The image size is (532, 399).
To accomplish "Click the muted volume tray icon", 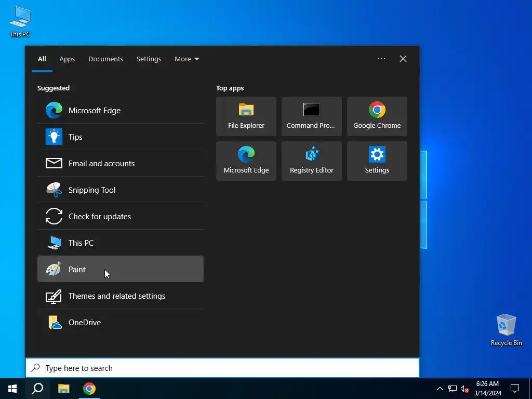I will point(464,389).
